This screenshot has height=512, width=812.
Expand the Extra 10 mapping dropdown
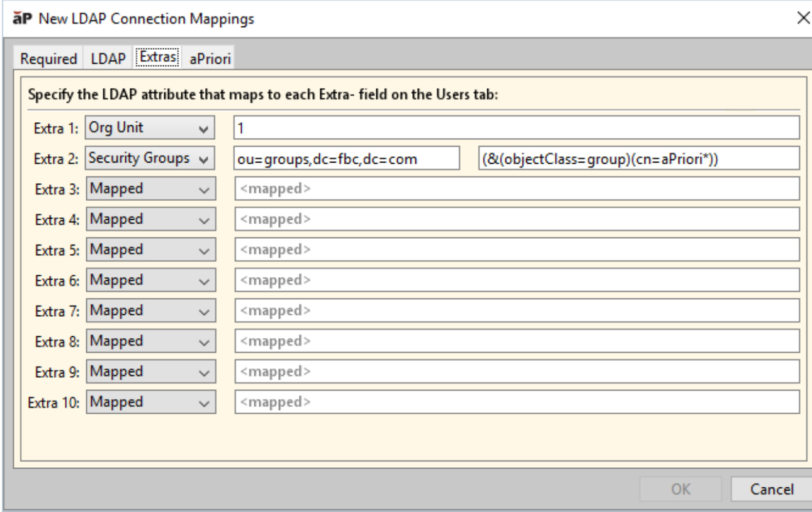149,401
